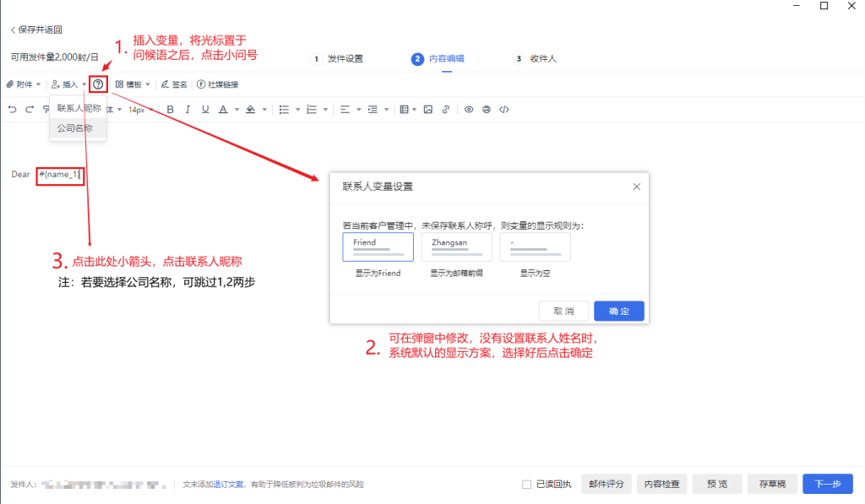Undo the last edit

click(x=12, y=110)
